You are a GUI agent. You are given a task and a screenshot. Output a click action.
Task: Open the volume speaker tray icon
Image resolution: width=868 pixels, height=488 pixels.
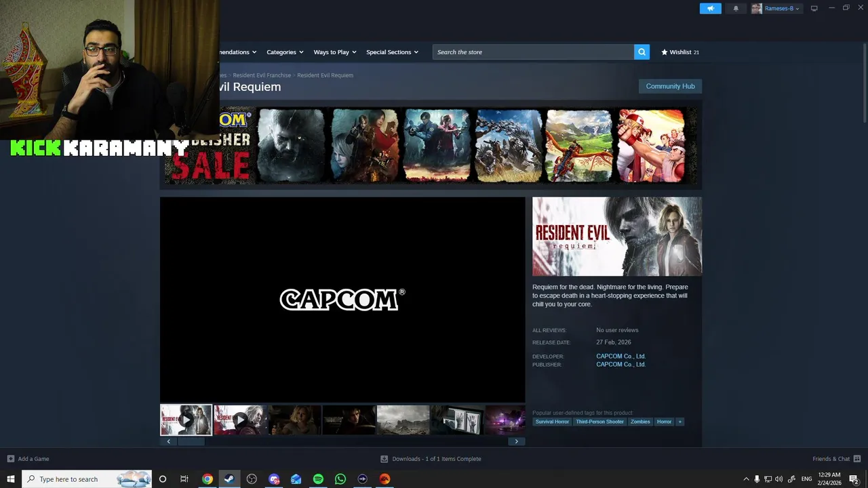pos(778,479)
